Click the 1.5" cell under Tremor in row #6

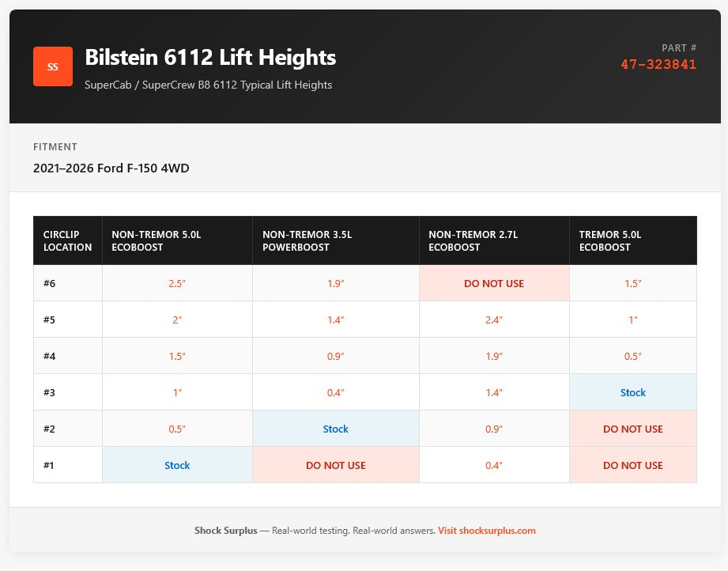pos(633,283)
